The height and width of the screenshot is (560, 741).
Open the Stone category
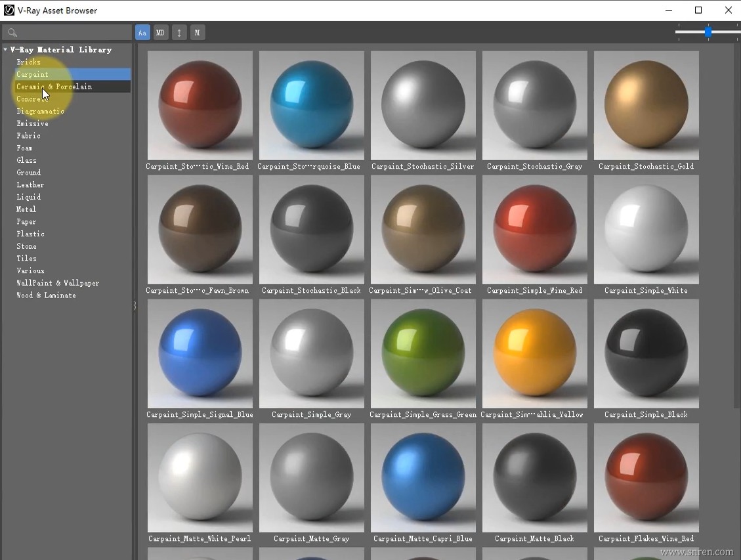(x=26, y=246)
